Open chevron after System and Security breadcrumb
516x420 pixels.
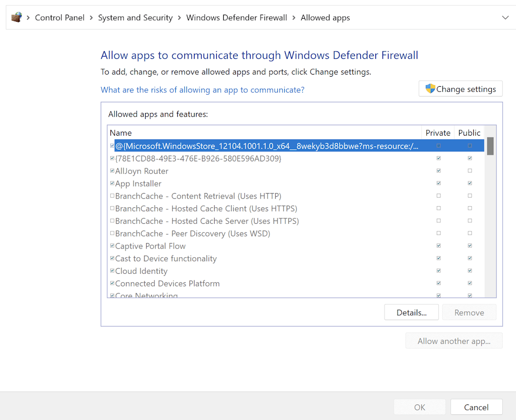pos(179,18)
